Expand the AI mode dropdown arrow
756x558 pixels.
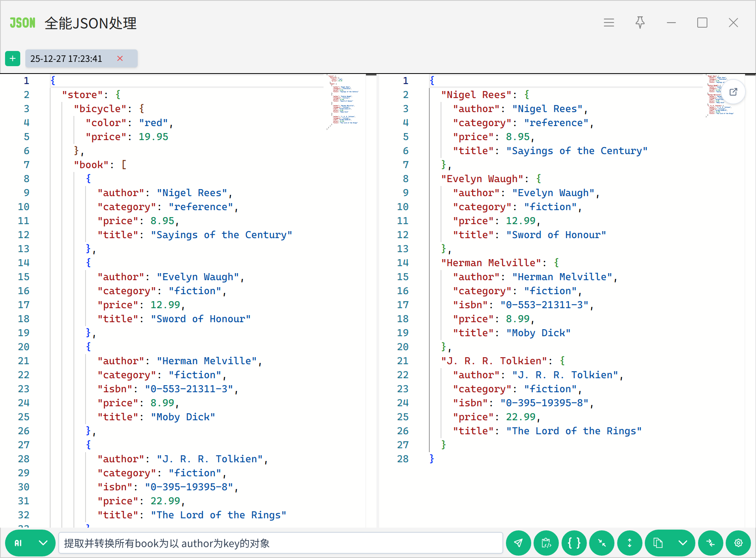(43, 543)
